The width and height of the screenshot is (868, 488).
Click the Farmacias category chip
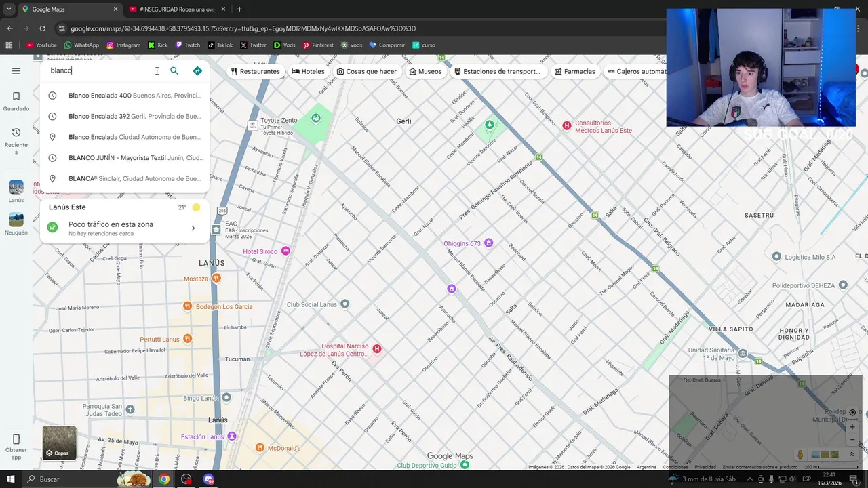coord(574,71)
